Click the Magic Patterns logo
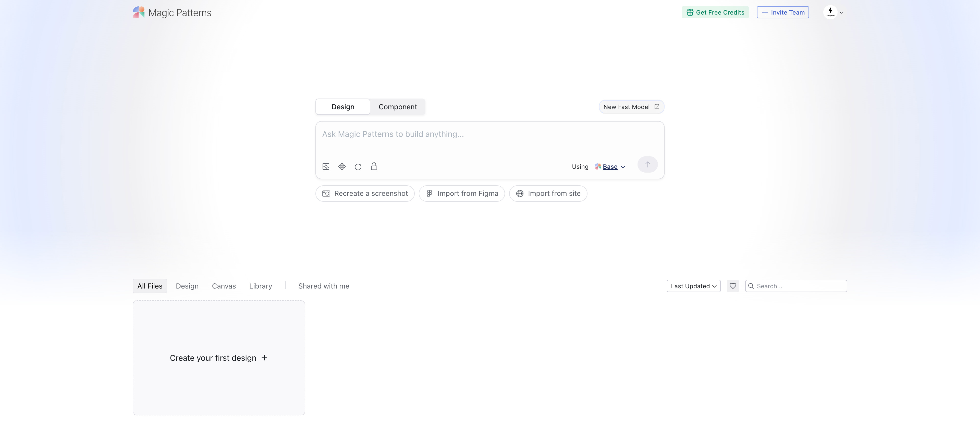Screen dimensions: 980x432 pyautogui.click(x=172, y=13)
